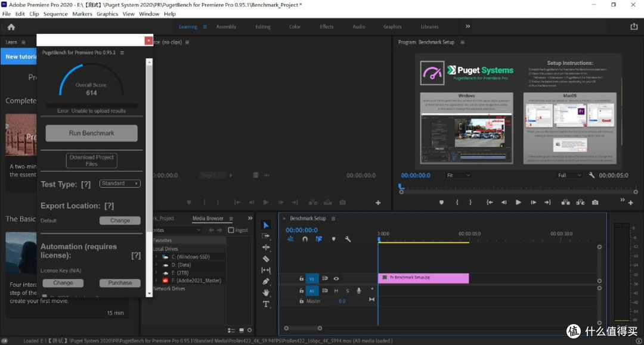
Task: Click Export Frame camera in Program Monitor
Action: (x=595, y=202)
